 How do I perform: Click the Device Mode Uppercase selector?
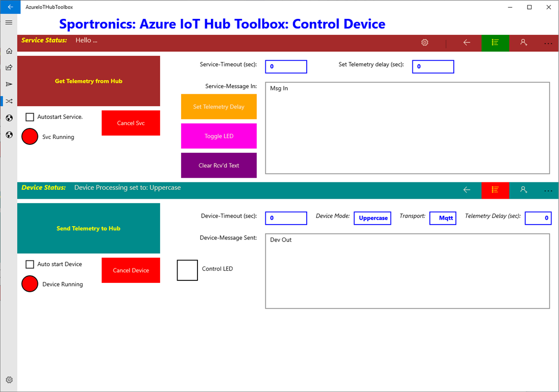coord(373,218)
